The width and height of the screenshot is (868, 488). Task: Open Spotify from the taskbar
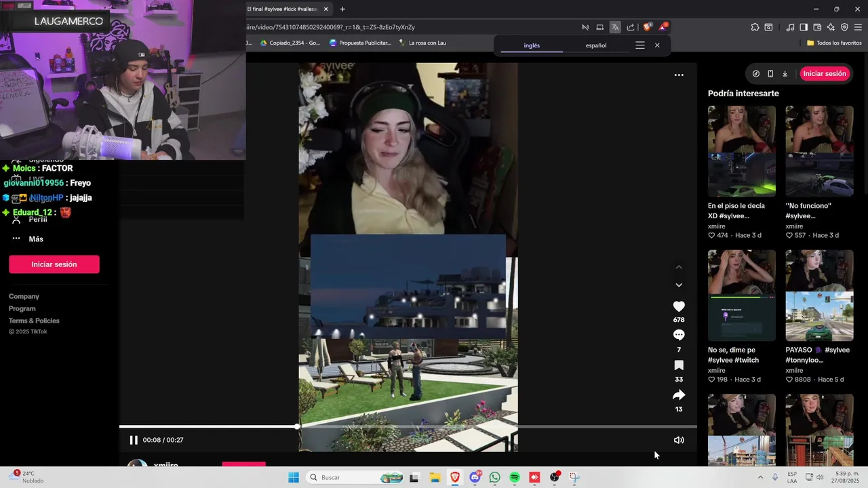pyautogui.click(x=515, y=478)
